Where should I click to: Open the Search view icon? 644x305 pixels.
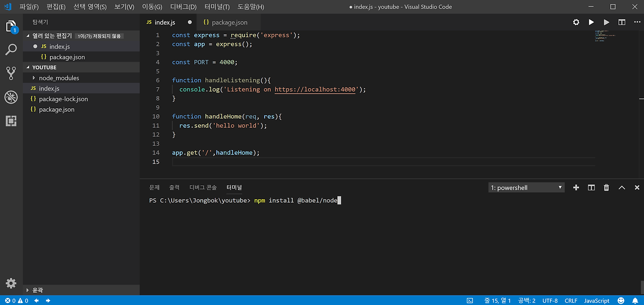click(11, 49)
